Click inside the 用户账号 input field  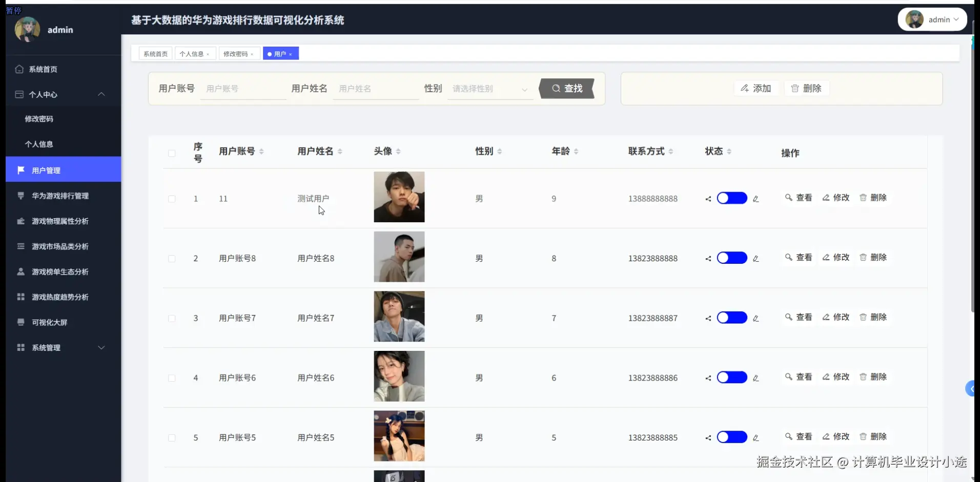point(243,88)
